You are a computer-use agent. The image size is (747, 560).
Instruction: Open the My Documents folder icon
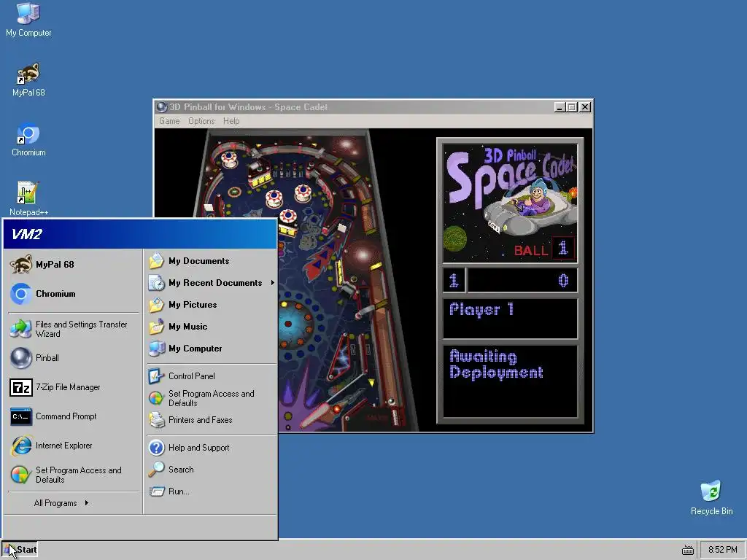coord(156,261)
